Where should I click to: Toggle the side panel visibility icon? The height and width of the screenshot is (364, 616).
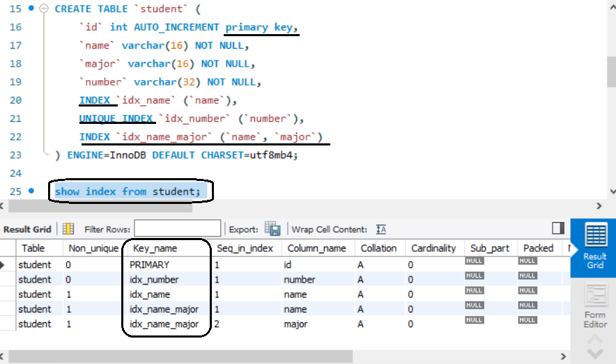[x=558, y=228]
